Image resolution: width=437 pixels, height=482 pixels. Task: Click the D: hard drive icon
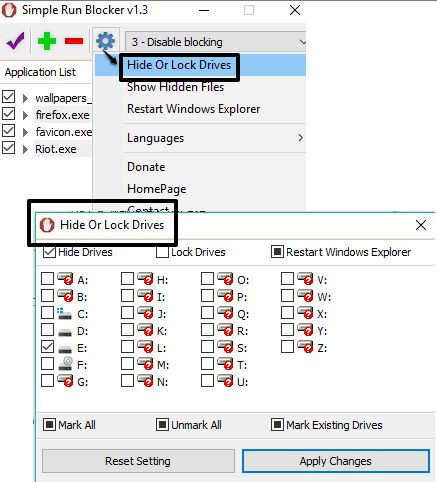(65, 332)
